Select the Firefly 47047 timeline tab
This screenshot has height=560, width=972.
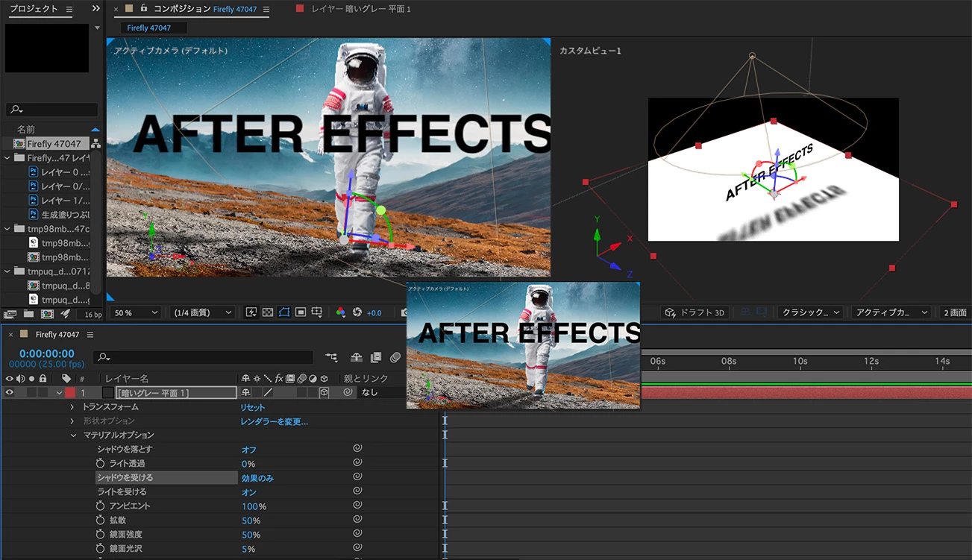click(57, 334)
